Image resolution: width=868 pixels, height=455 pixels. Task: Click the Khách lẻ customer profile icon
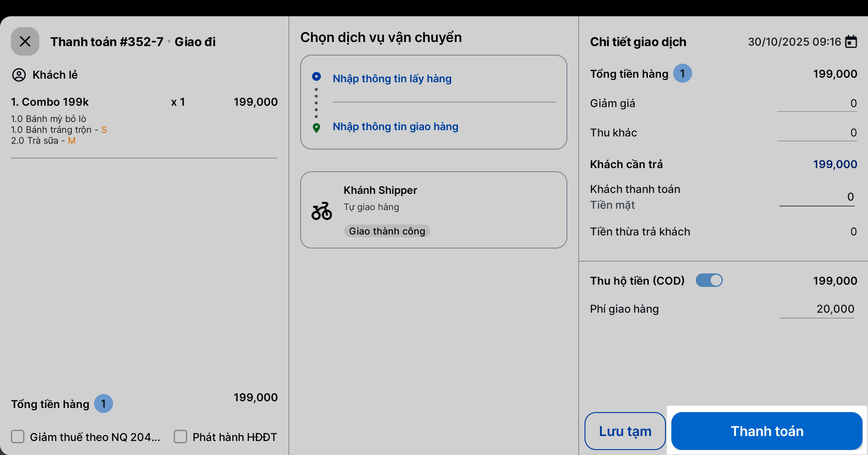(x=19, y=75)
